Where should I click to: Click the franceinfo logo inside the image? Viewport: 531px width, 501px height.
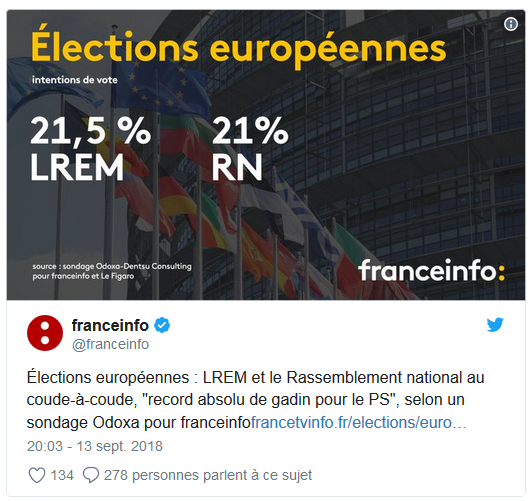[431, 270]
